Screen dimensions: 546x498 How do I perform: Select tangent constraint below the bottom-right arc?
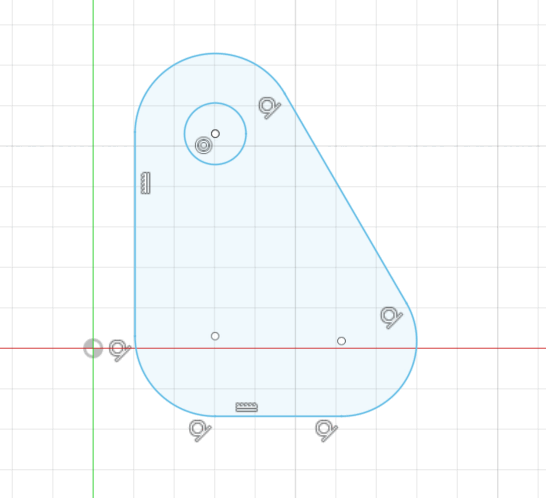326,430
